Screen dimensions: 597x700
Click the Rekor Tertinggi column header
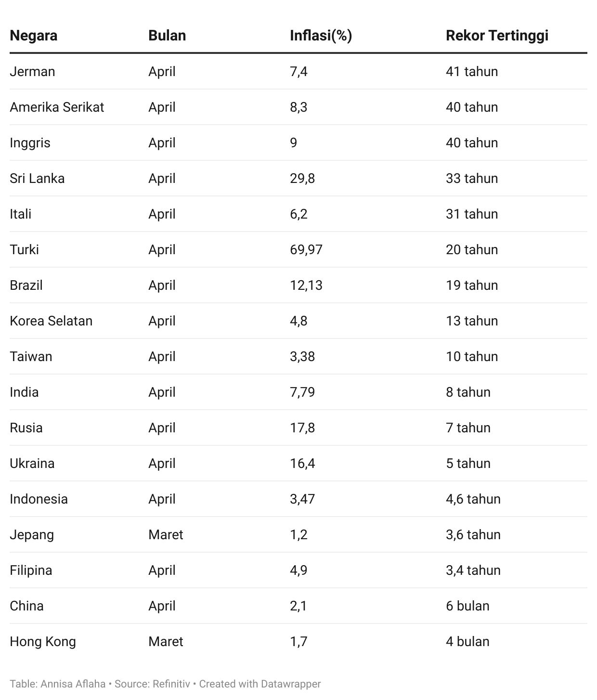[497, 36]
